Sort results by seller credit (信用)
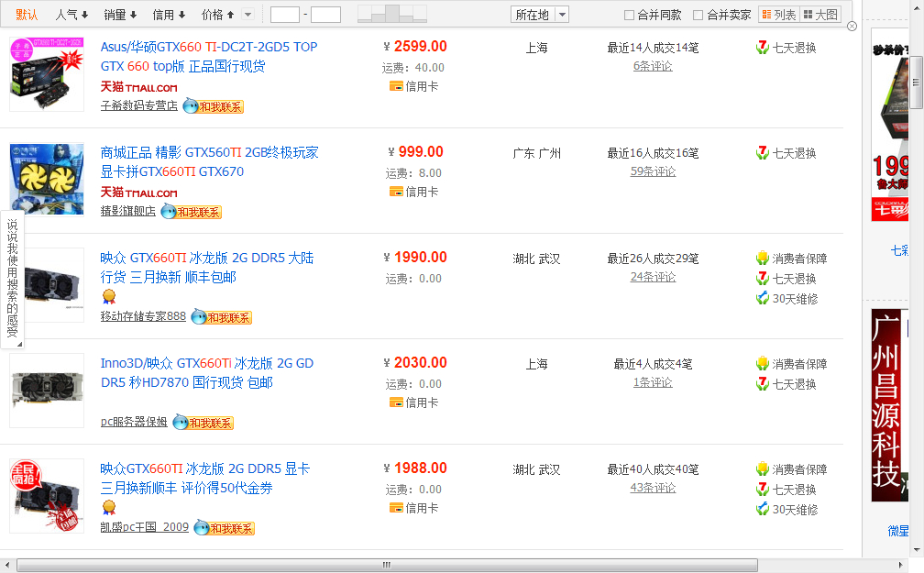 (169, 15)
